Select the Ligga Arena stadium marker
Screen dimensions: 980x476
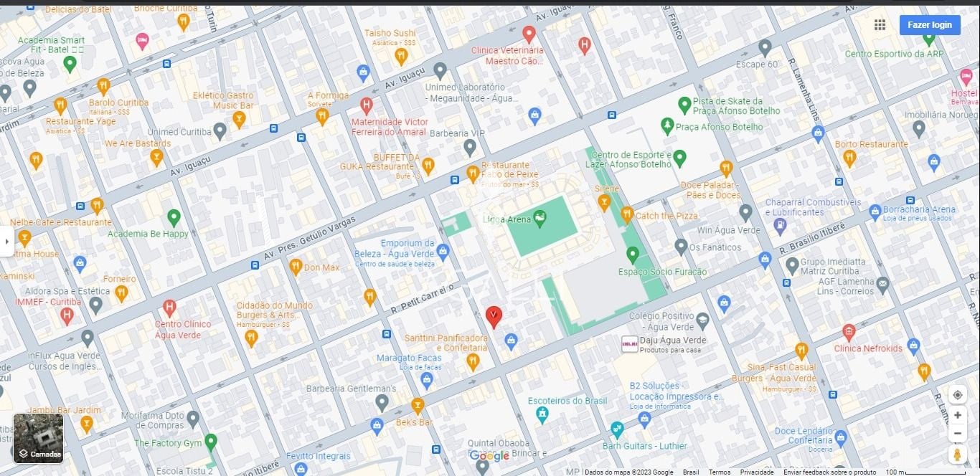click(540, 216)
